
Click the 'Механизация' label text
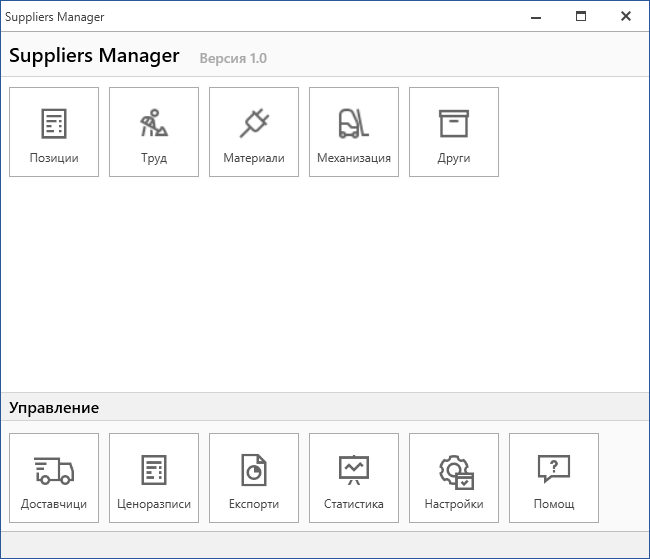[x=354, y=158]
